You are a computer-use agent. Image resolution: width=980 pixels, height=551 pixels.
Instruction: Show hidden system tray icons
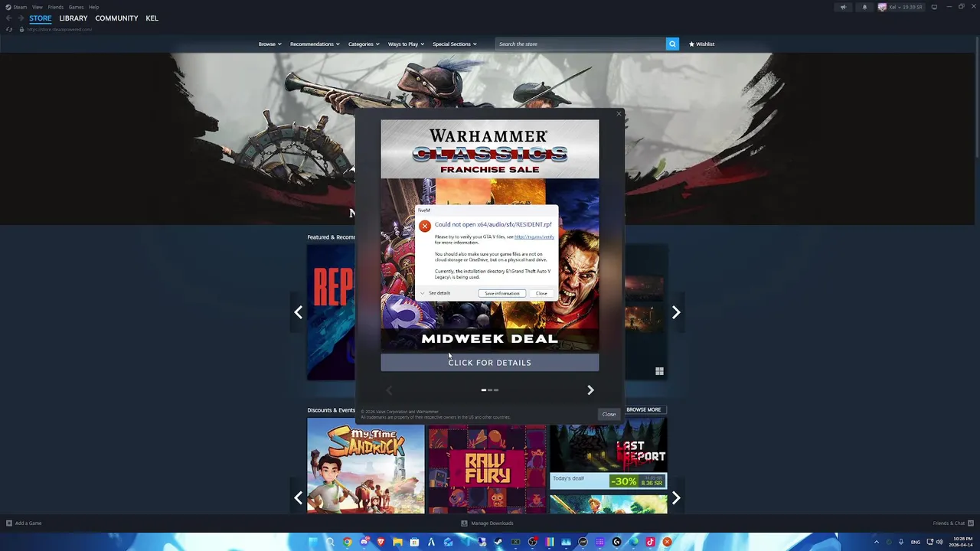point(877,542)
